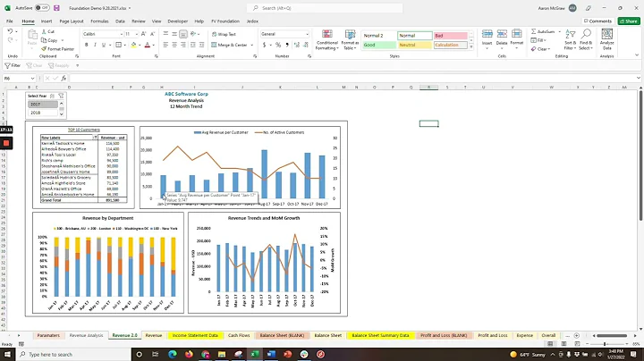
Task: Click the Cut scissors icon
Action: coord(44,31)
